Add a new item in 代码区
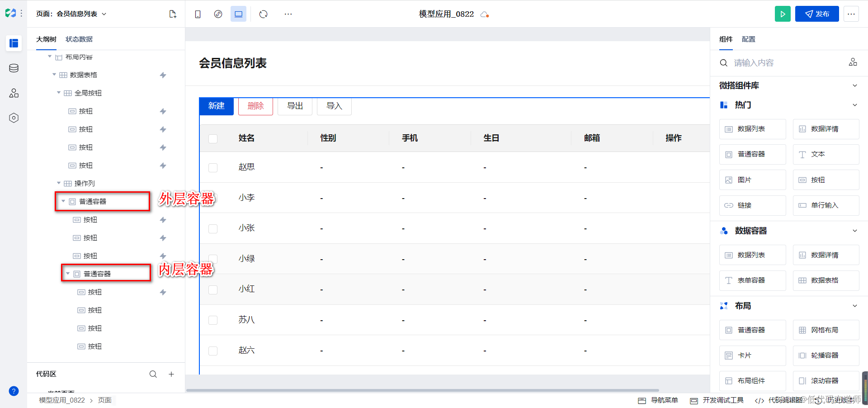Image resolution: width=868 pixels, height=408 pixels. pos(171,374)
